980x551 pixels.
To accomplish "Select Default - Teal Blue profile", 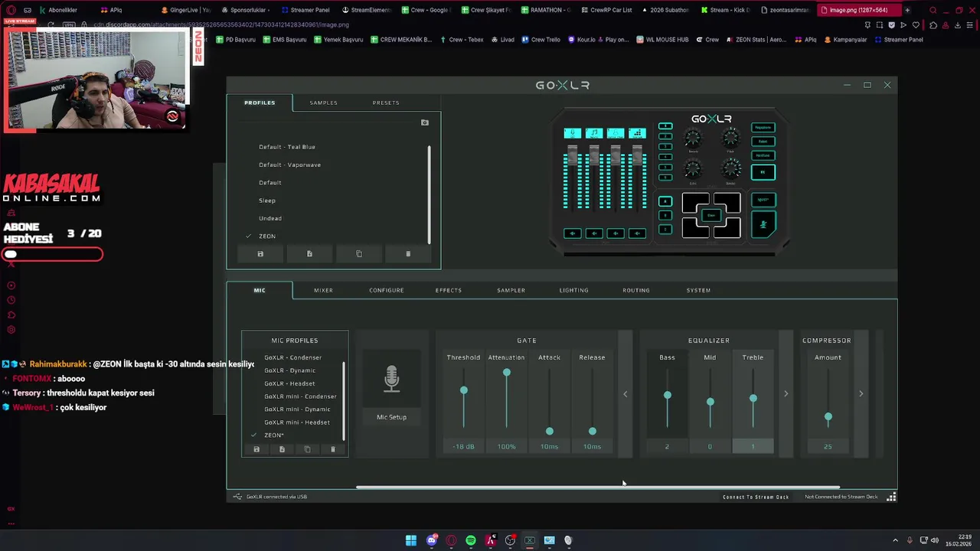I will click(x=287, y=147).
